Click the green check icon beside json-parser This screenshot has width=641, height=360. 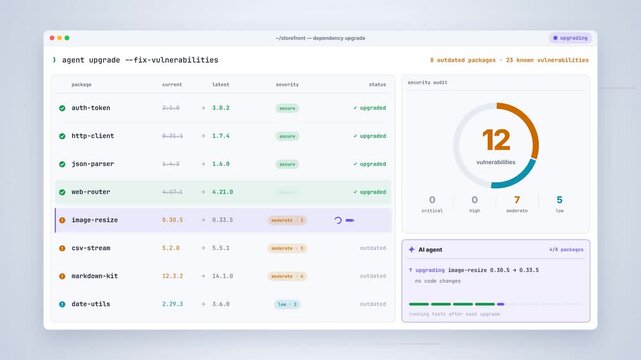coord(62,164)
